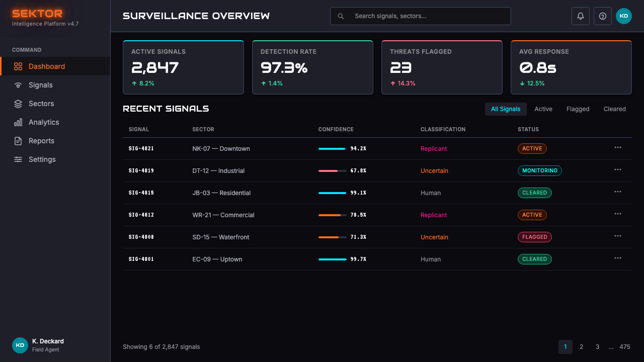Image resolution: width=644 pixels, height=362 pixels.
Task: Jump to last page 475
Action: click(x=625, y=347)
